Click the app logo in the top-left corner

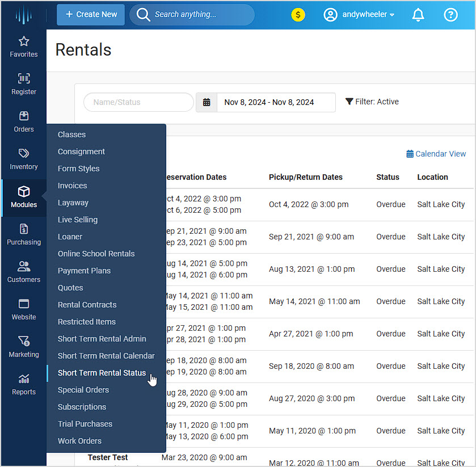coord(23,15)
